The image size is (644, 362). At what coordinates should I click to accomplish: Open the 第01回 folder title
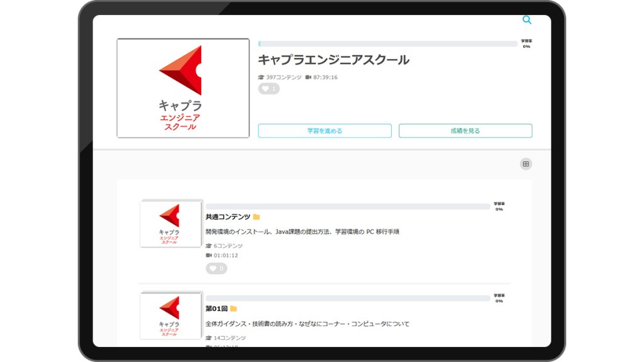[x=216, y=309]
